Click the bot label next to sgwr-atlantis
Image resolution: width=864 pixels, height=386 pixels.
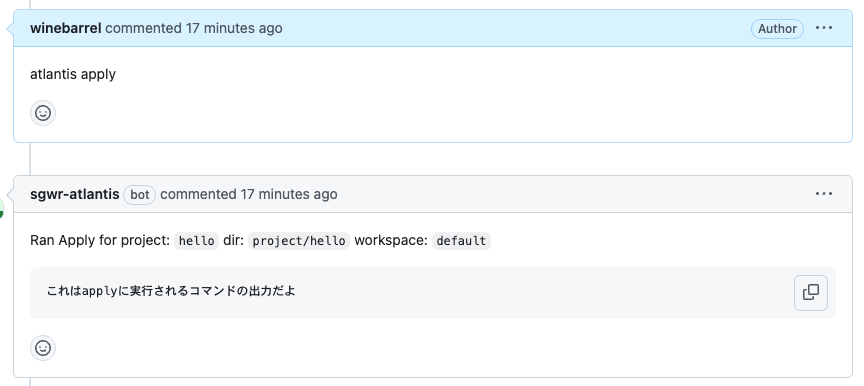click(139, 195)
